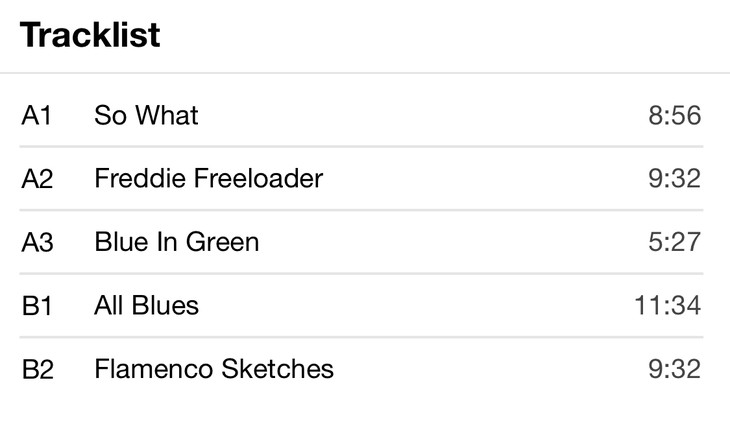This screenshot has height=426, width=730.
Task: Select track position B2
Action: (x=37, y=369)
